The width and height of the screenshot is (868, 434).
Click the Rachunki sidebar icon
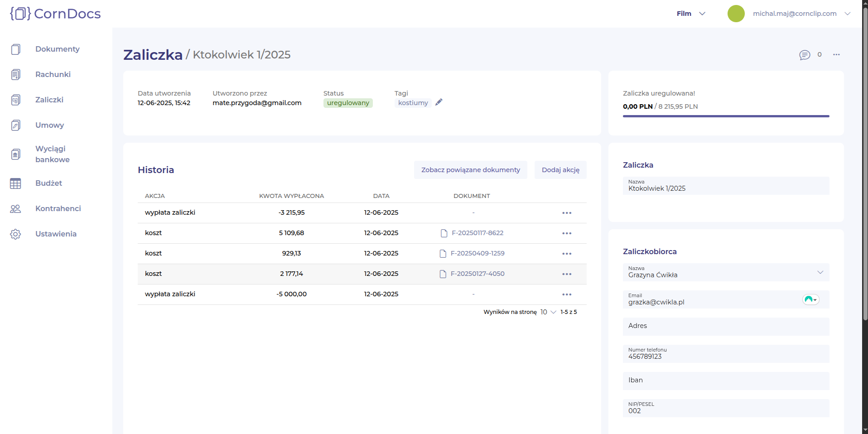coord(15,74)
